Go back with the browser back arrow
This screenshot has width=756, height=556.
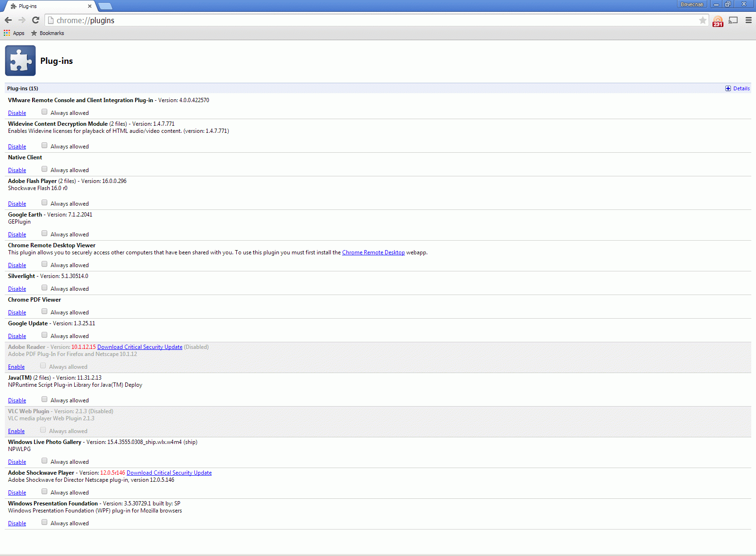click(8, 20)
